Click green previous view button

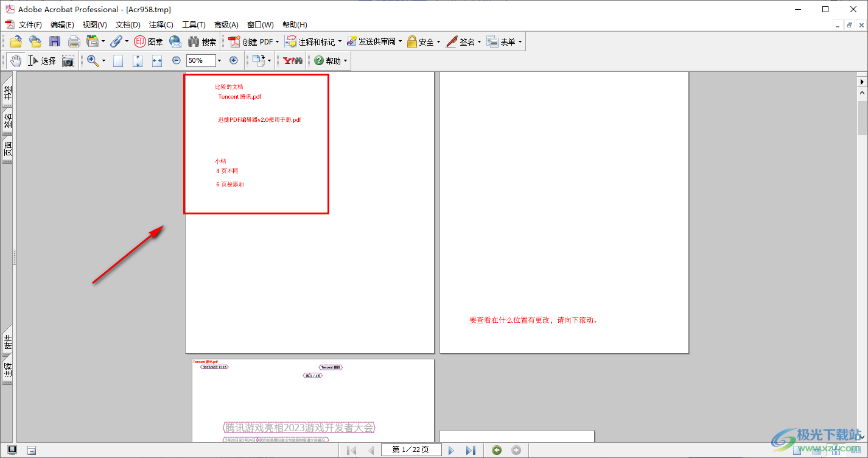[497, 450]
